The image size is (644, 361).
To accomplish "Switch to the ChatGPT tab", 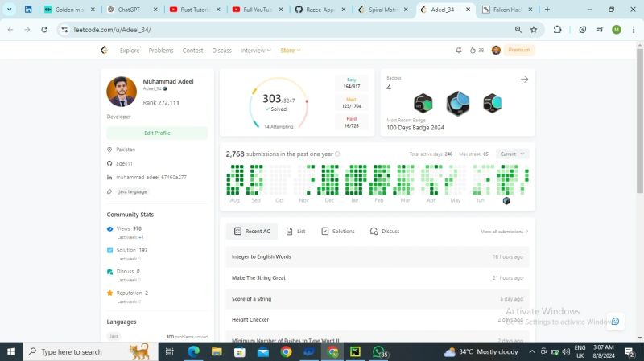I will point(133,10).
